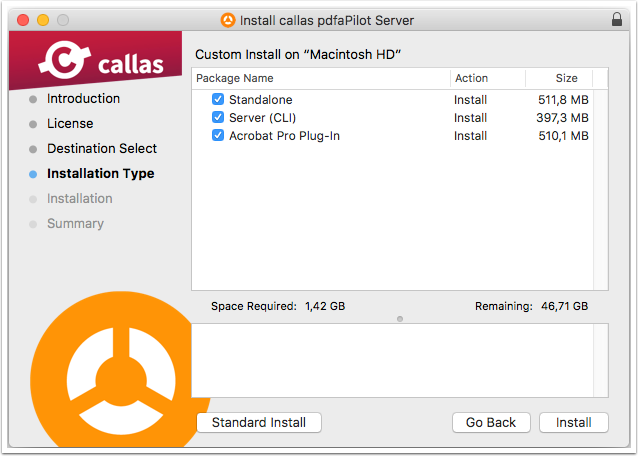Minimize the installer window with yellow button
638x456 pixels.
point(43,20)
